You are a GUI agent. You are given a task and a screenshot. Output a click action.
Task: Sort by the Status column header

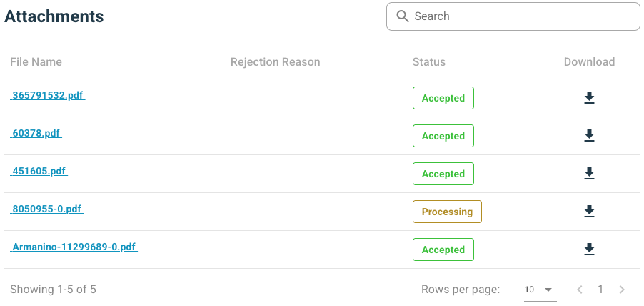(429, 62)
